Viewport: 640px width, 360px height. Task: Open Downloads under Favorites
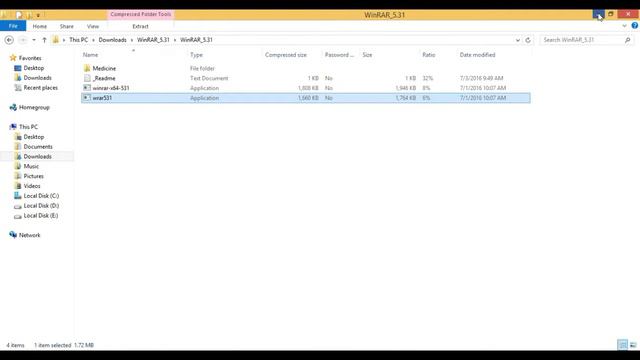tap(38, 78)
